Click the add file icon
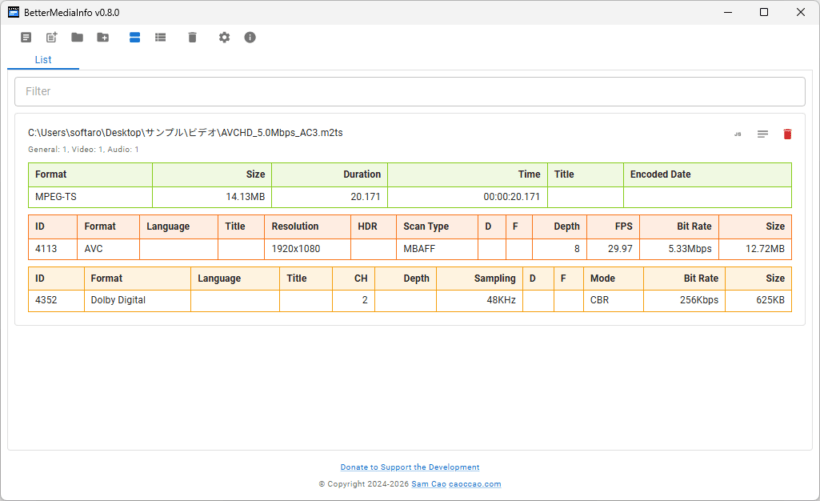Viewport: 820px width, 501px height. pos(52,37)
